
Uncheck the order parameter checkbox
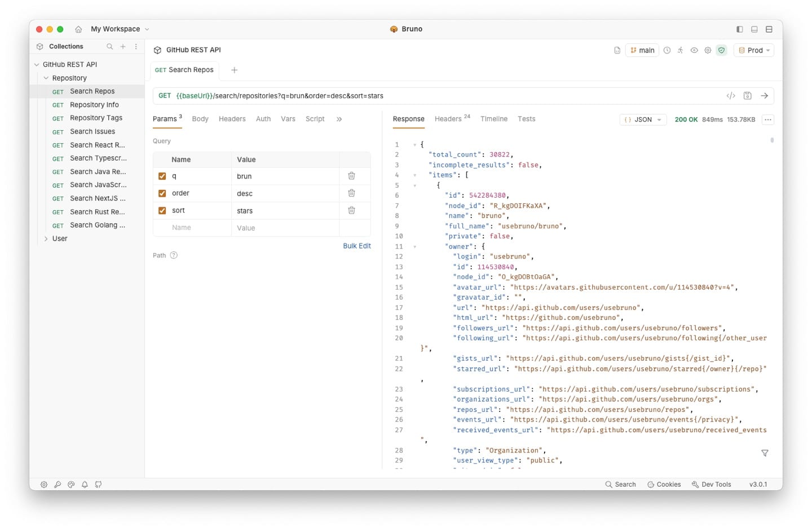click(x=162, y=193)
